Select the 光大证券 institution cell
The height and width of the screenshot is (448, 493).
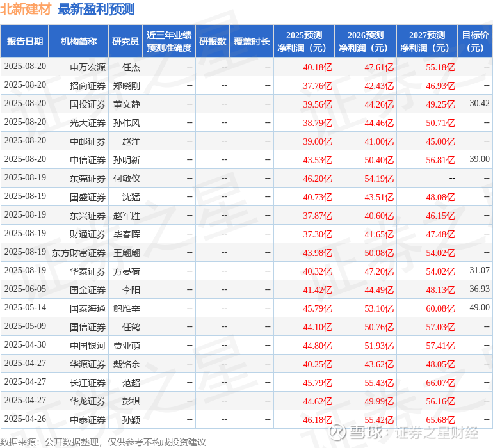(79, 123)
